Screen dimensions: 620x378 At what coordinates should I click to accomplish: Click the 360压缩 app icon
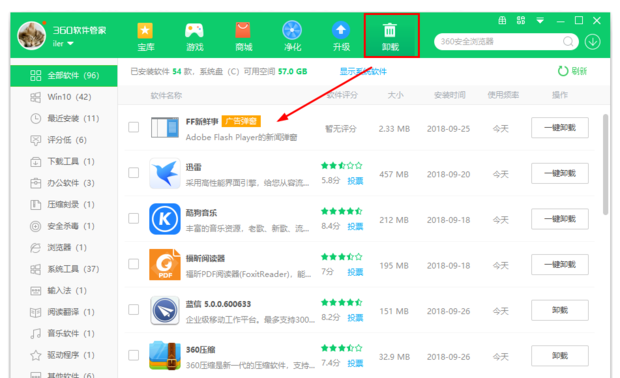tap(165, 355)
